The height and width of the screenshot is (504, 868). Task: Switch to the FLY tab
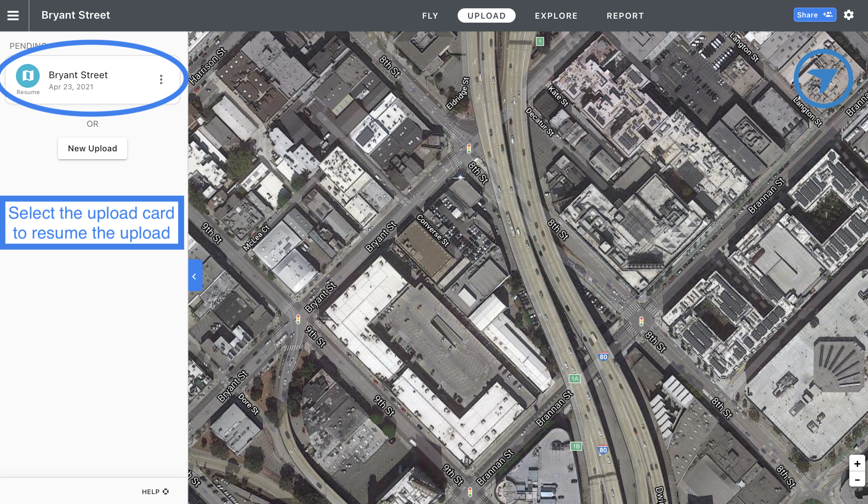430,16
